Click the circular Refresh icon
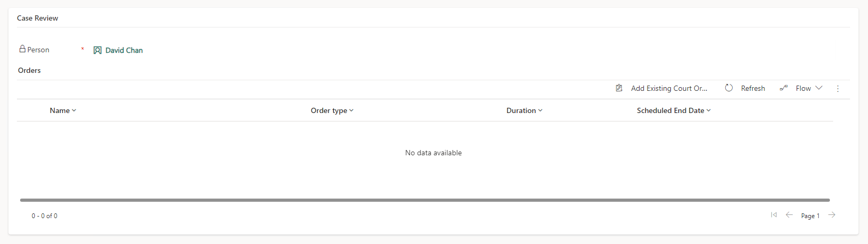This screenshot has width=868, height=244. click(x=729, y=88)
